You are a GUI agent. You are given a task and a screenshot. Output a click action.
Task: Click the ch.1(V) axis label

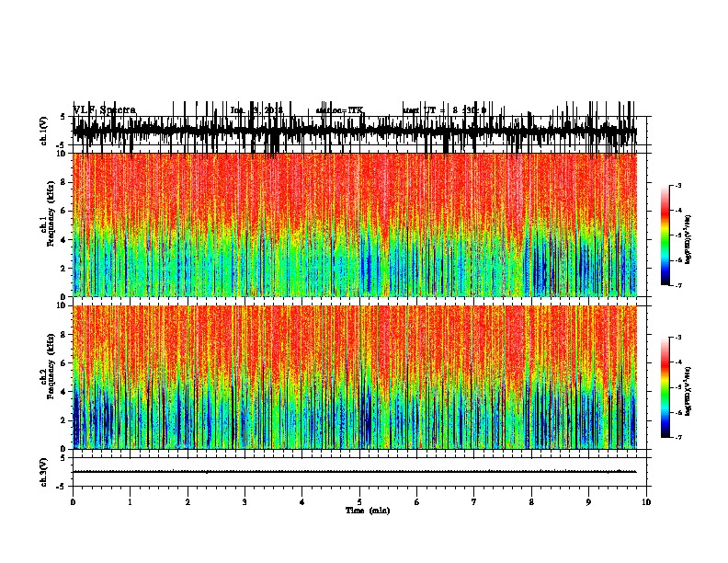tap(44, 131)
